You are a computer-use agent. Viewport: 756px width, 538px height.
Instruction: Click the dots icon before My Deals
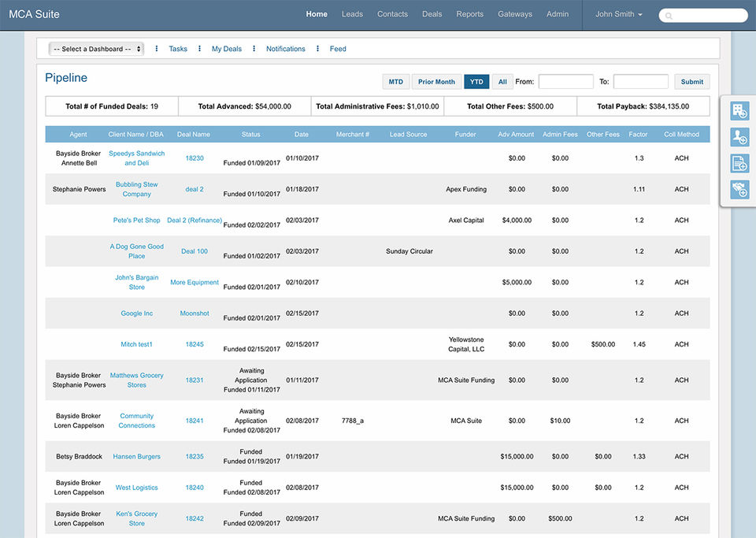point(199,49)
